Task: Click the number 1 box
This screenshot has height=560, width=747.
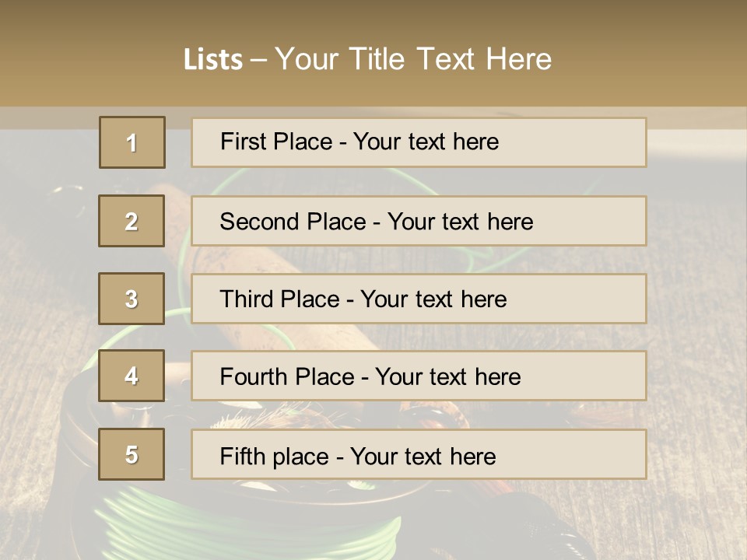Action: pyautogui.click(x=132, y=142)
